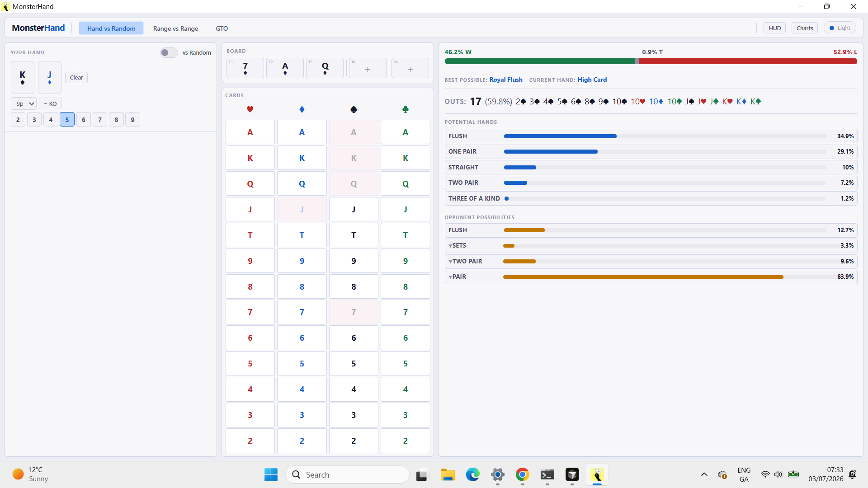Screen dimensions: 868x488
Task: Select 7 players option
Action: (100, 120)
